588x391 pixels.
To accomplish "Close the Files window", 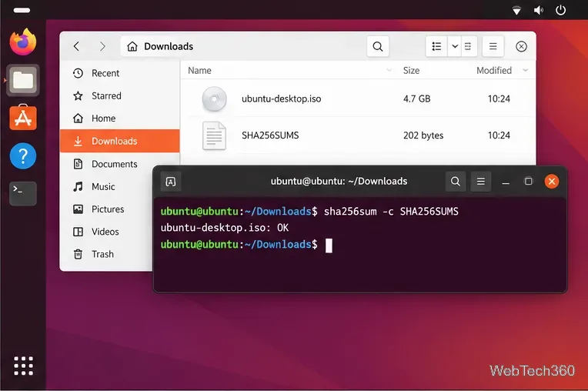I will (x=521, y=46).
